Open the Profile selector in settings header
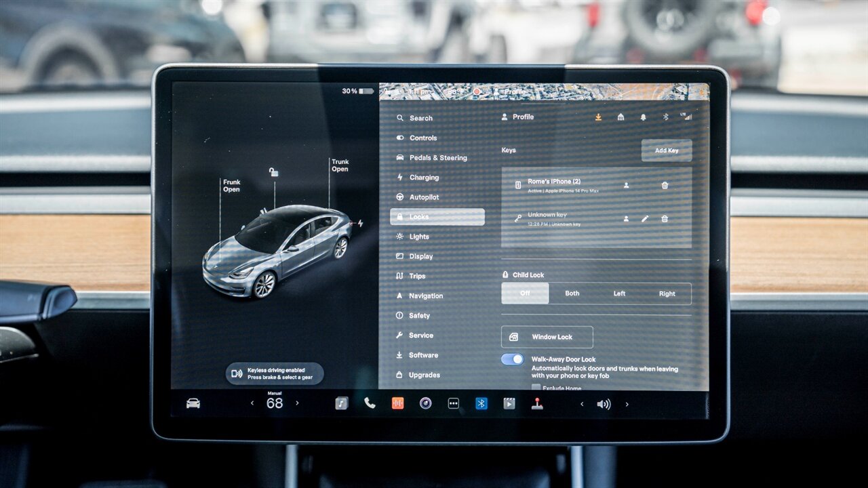The width and height of the screenshot is (868, 488). click(x=517, y=117)
